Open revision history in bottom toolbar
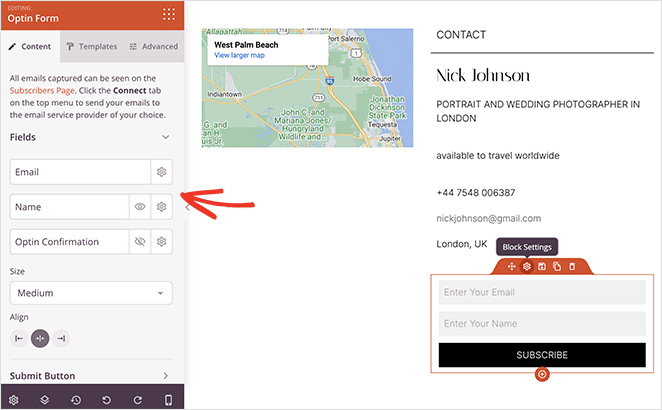Image resolution: width=662 pixels, height=410 pixels. (x=76, y=399)
